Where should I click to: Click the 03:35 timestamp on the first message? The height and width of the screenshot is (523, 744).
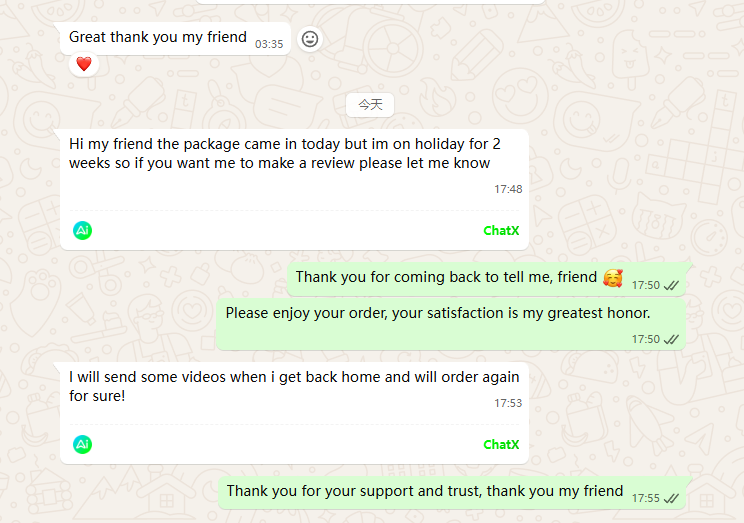coord(269,44)
